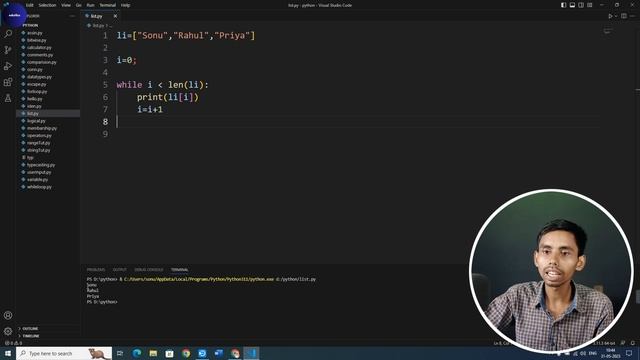Open the Go menu
This screenshot has height=360, width=640.
point(78,5)
